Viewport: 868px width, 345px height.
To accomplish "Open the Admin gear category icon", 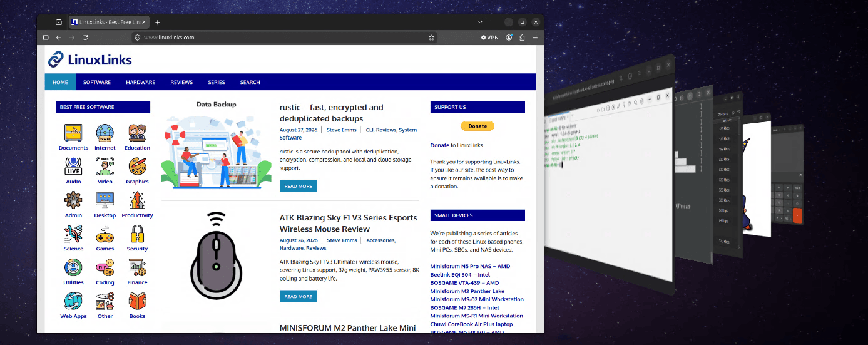I will 73,200.
